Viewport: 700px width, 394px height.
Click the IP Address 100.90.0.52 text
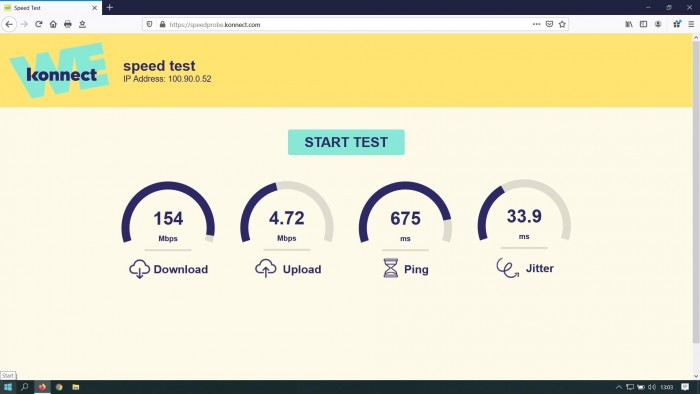point(167,79)
